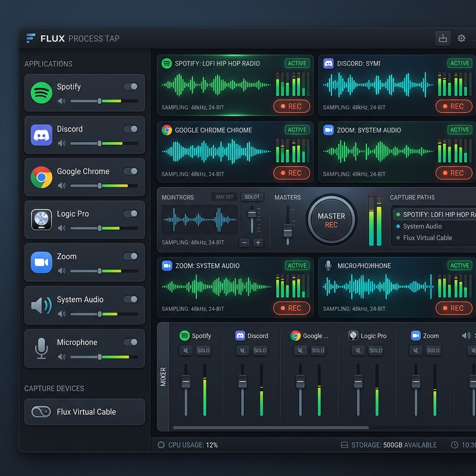Click REC on the Microphone card

[x=454, y=308]
